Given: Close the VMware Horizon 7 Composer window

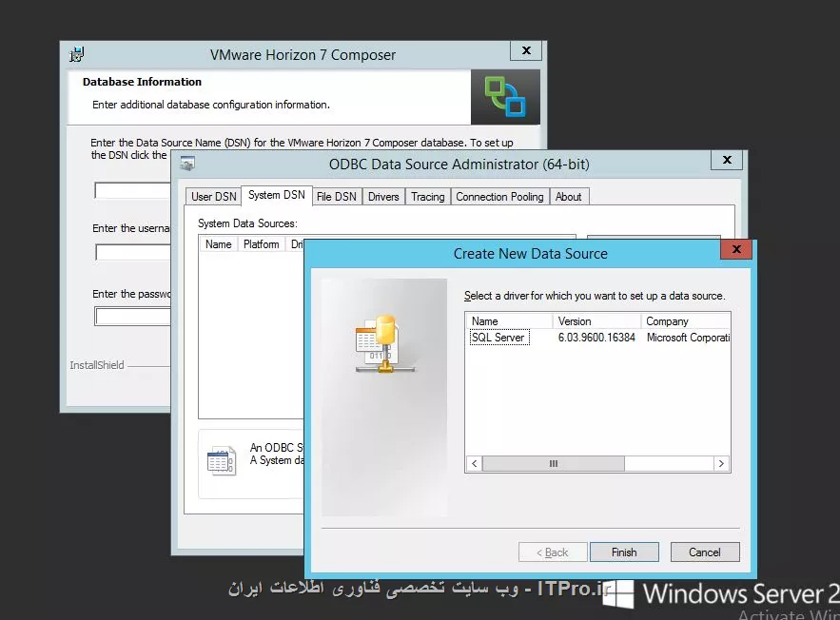Looking at the screenshot, I should point(526,50).
